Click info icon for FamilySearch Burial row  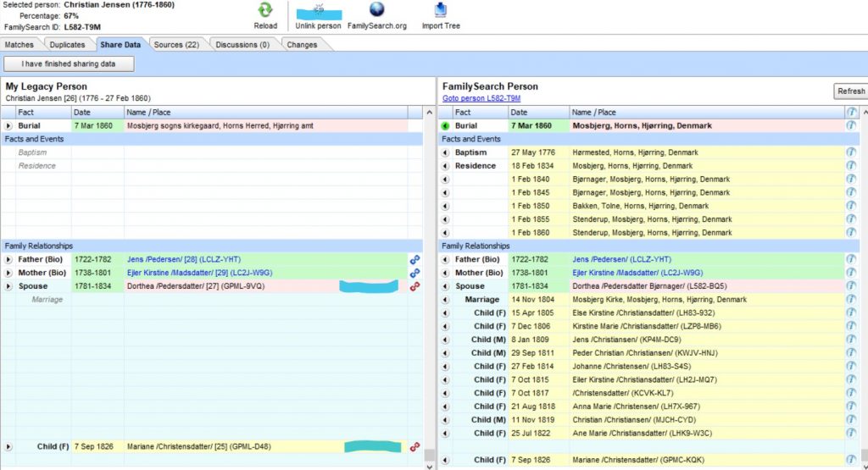851,125
